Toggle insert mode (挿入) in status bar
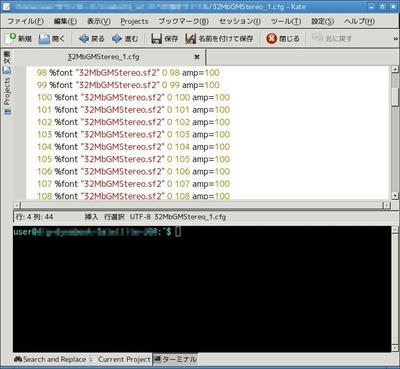 pos(91,217)
